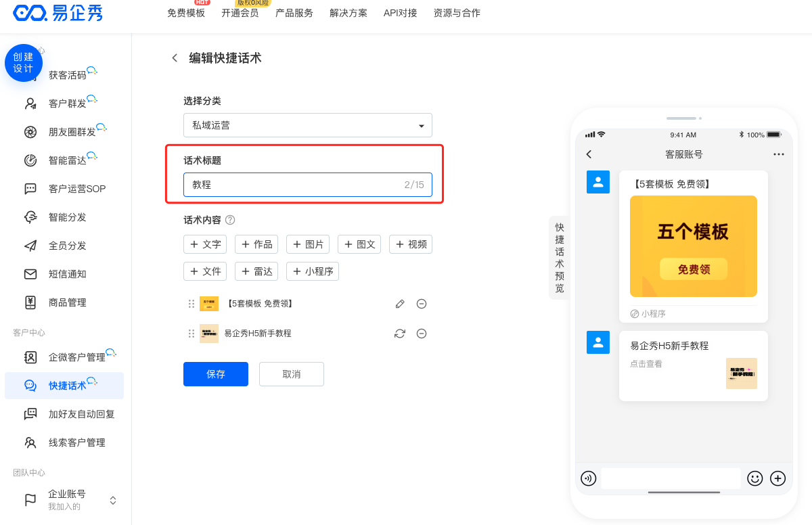Image resolution: width=812 pixels, height=525 pixels.
Task: Click the 话术标题 input field
Action: click(308, 185)
